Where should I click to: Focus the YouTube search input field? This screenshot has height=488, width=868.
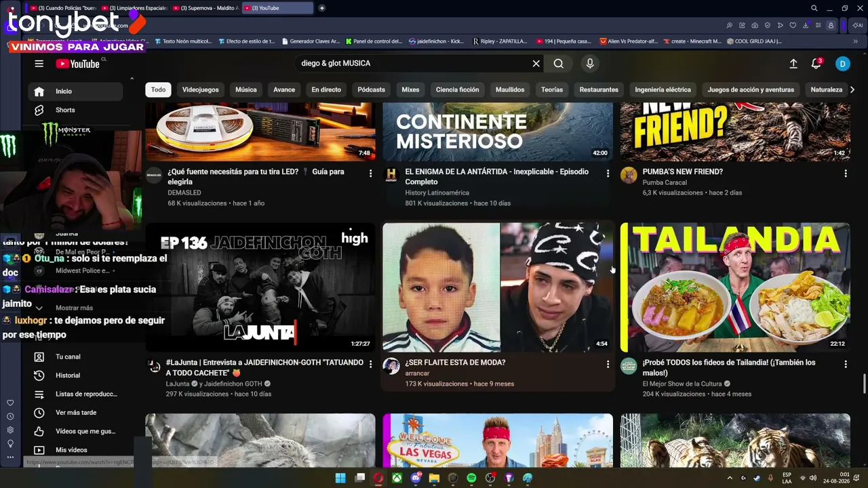pos(412,64)
